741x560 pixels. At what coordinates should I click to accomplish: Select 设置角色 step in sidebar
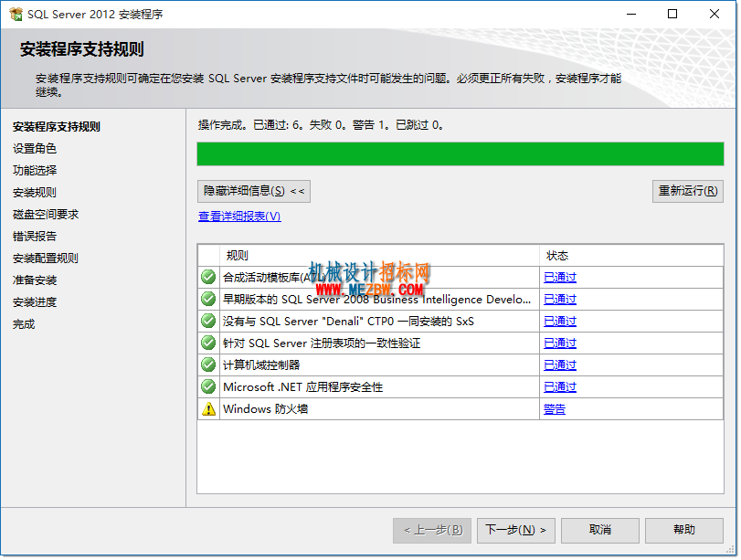35,148
